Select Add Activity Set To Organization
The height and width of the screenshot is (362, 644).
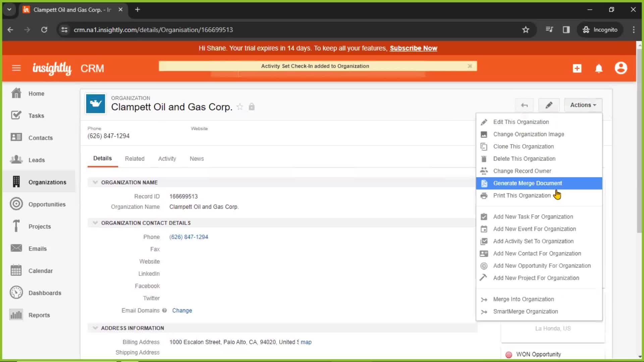pyautogui.click(x=539, y=241)
